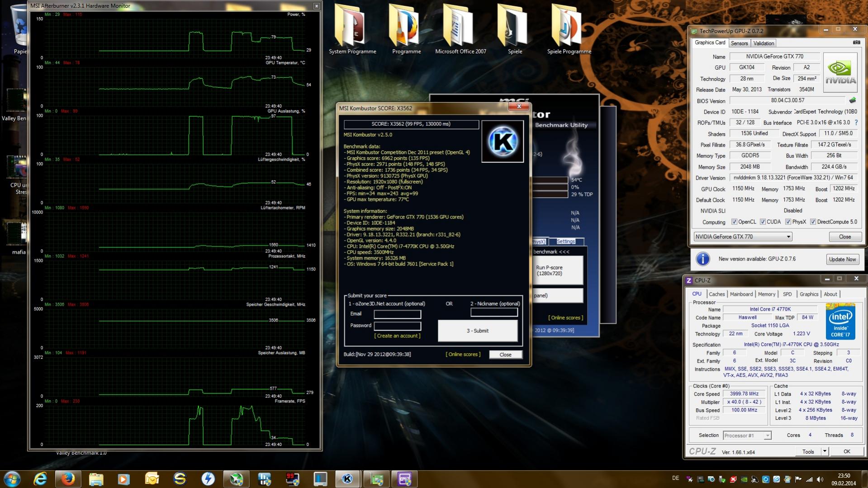Select the CPU tab in CPU-Z
This screenshot has width=868, height=488.
(697, 294)
